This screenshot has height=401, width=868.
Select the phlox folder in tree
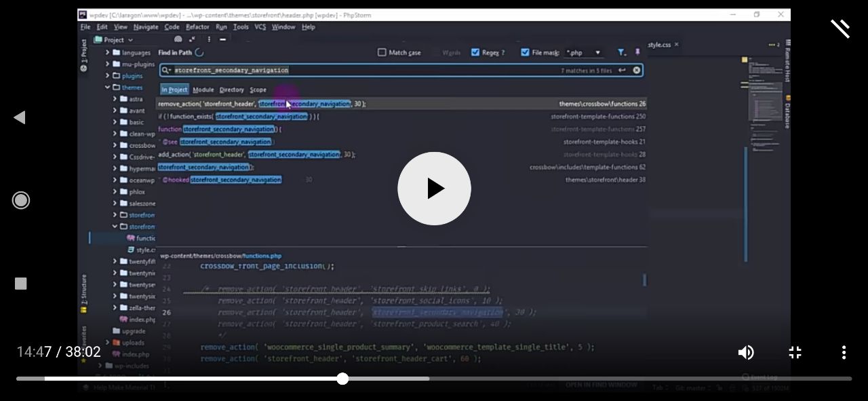coord(137,192)
